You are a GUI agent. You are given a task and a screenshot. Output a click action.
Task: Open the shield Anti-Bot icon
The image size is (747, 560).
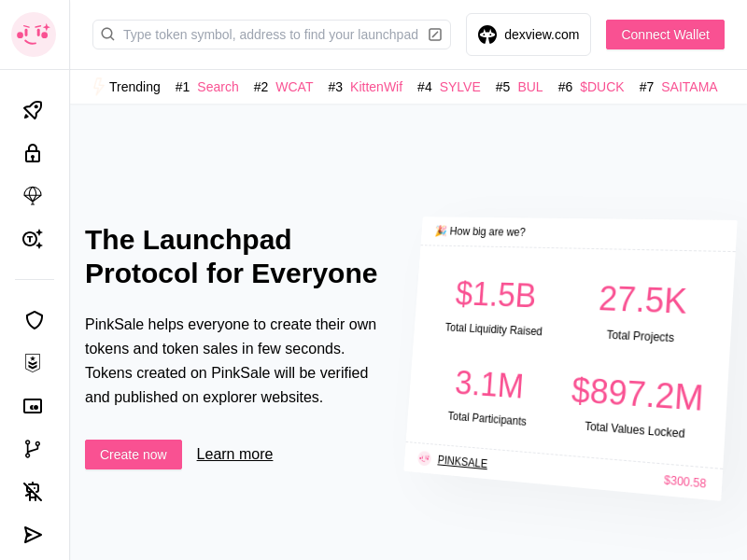point(34,319)
